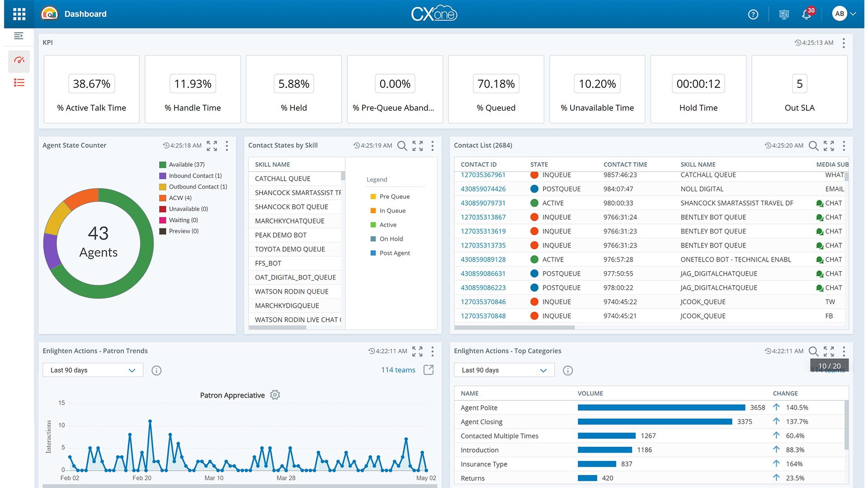The height and width of the screenshot is (488, 868).
Task: Toggle Pre Queue legend item
Action: pyautogui.click(x=390, y=197)
